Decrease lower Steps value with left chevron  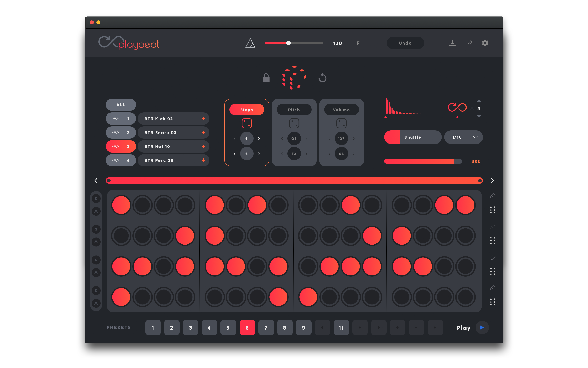[x=234, y=154]
